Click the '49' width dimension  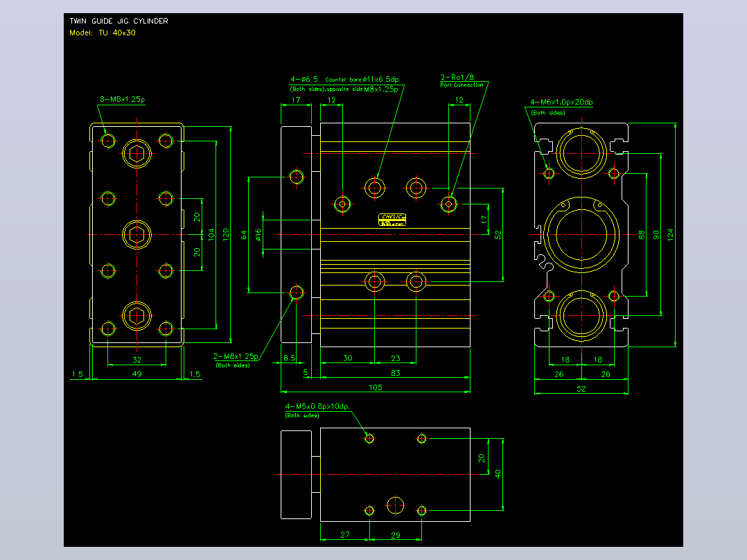coord(137,374)
